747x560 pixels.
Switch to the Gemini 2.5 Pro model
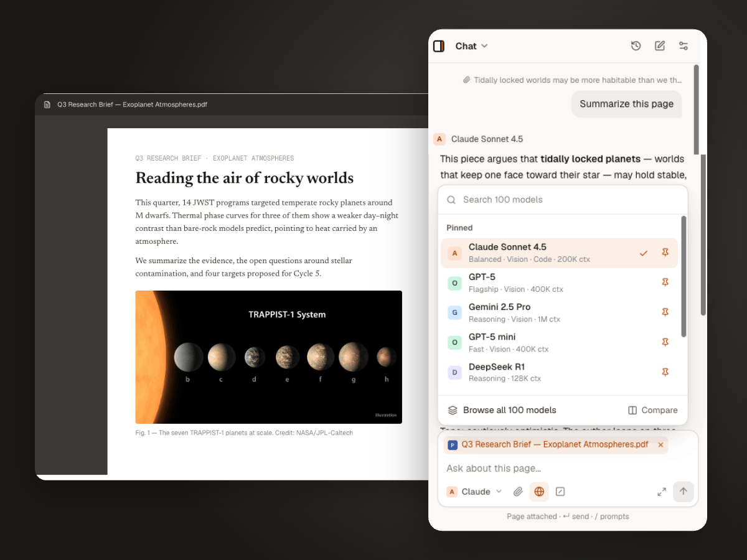point(559,313)
